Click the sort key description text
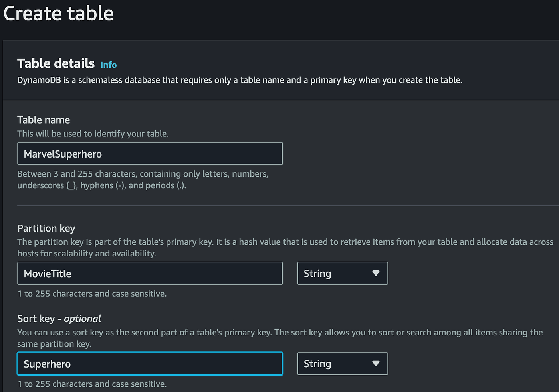 pos(279,338)
